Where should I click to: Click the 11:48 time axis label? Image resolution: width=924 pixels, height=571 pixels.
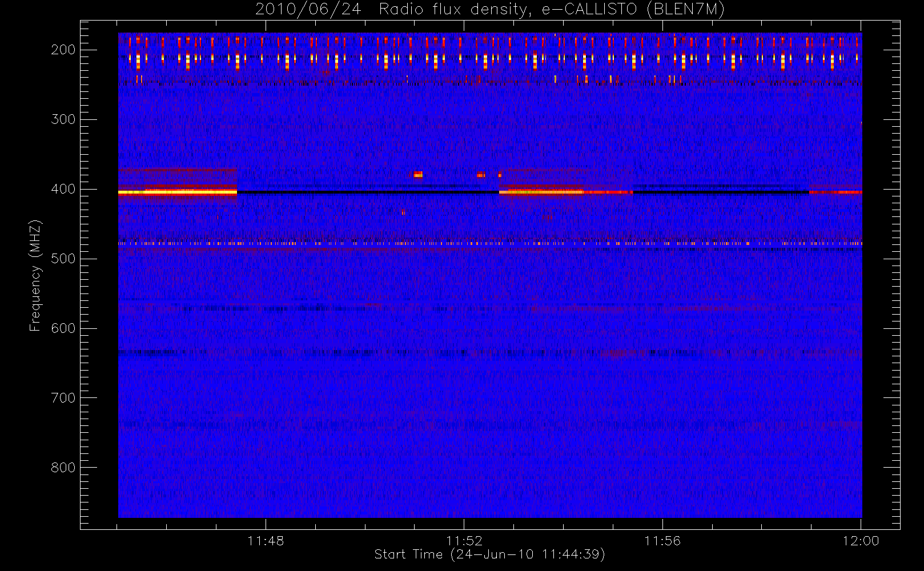click(266, 541)
